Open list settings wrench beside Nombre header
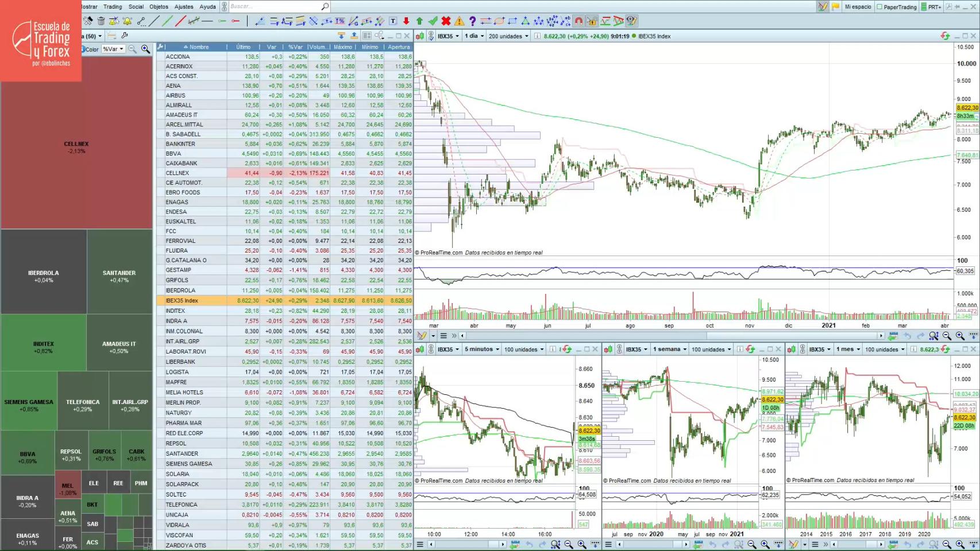This screenshot has width=980, height=551. pos(161,46)
